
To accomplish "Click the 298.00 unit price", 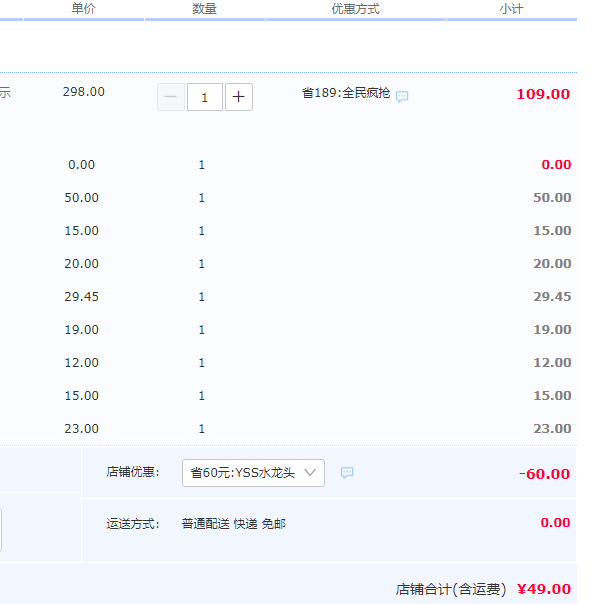I will coord(83,92).
